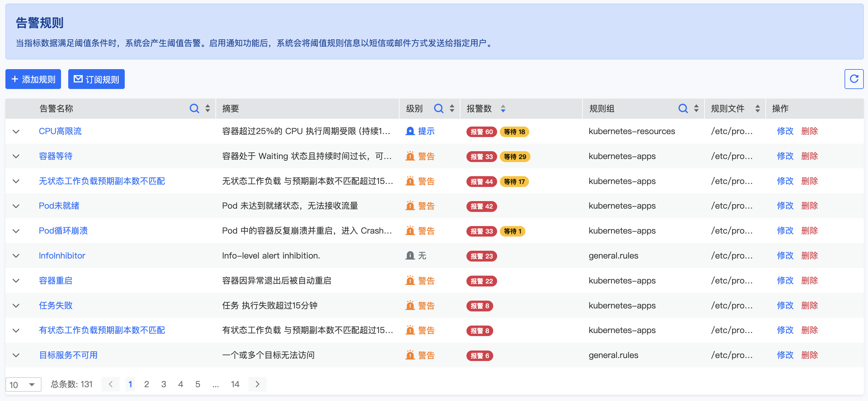The width and height of the screenshot is (868, 401).
Task: Jump to page 14
Action: coord(235,384)
